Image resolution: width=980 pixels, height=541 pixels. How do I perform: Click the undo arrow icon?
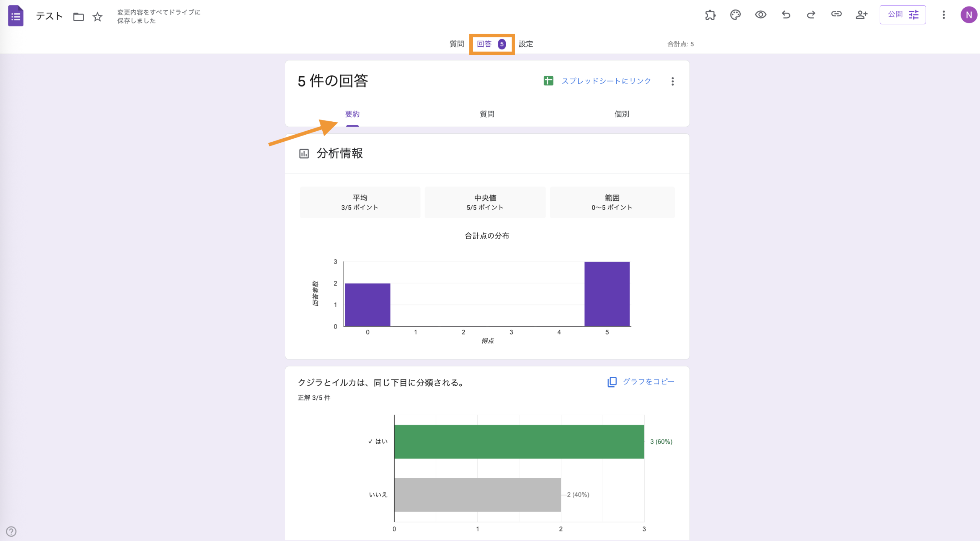click(x=786, y=15)
